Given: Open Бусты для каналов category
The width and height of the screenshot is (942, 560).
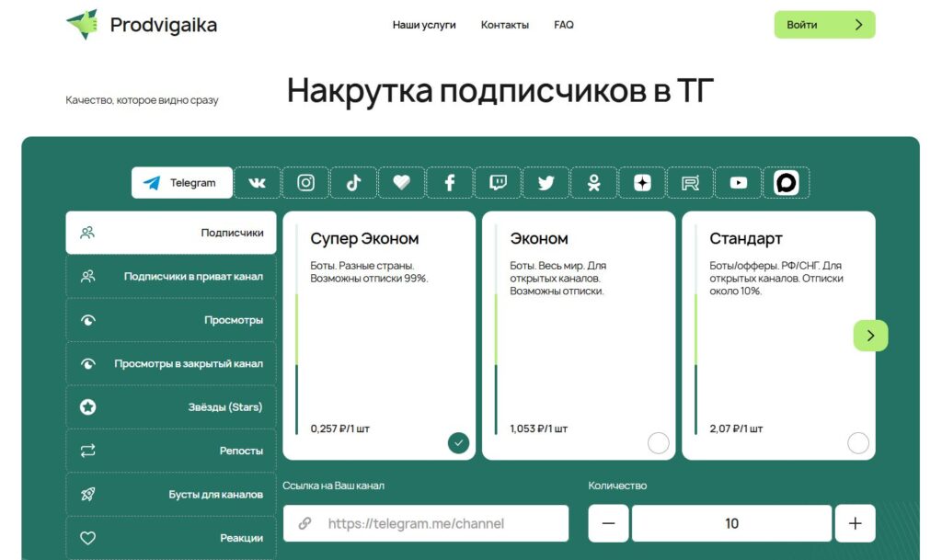Looking at the screenshot, I should (x=171, y=494).
